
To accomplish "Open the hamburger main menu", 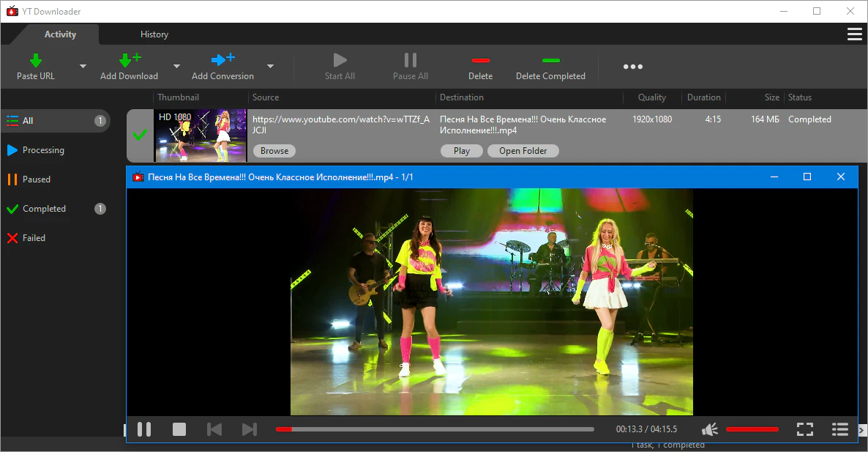I will coord(854,34).
